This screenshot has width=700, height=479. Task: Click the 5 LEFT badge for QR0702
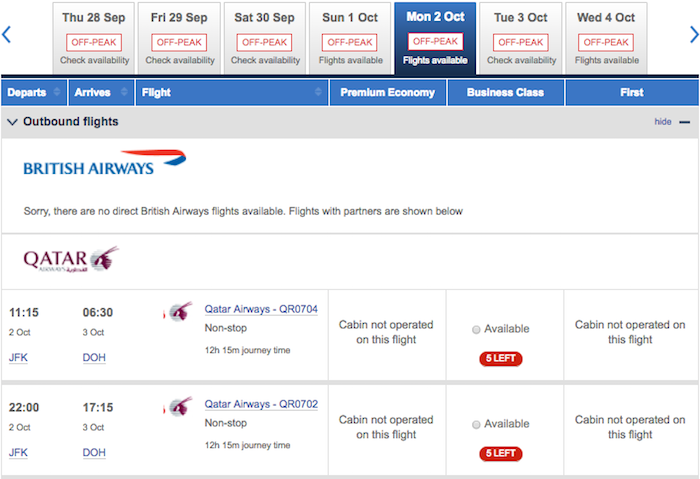tap(501, 454)
